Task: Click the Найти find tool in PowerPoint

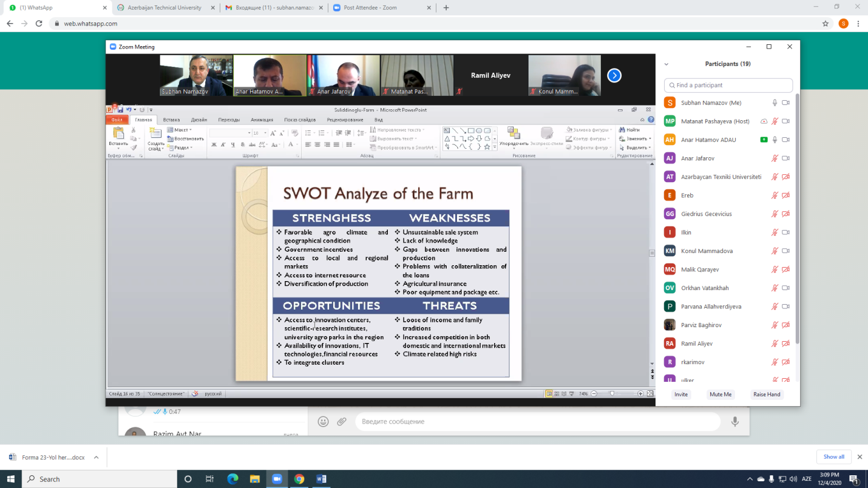Action: pyautogui.click(x=629, y=130)
